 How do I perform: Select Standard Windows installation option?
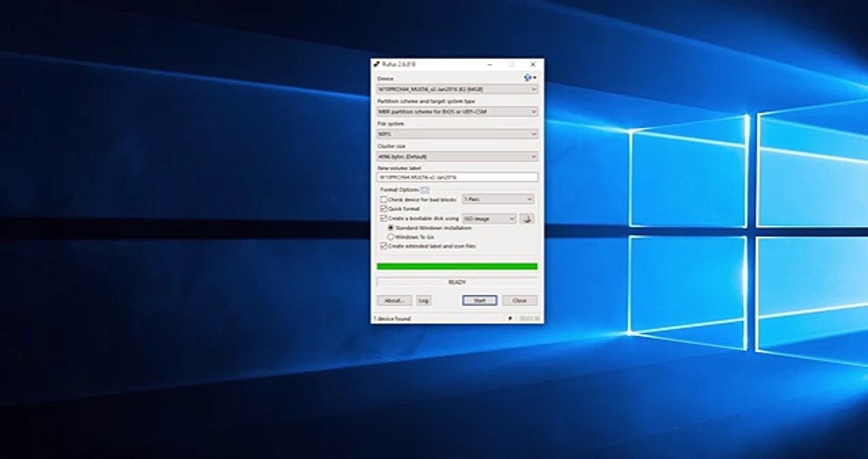coord(391,228)
